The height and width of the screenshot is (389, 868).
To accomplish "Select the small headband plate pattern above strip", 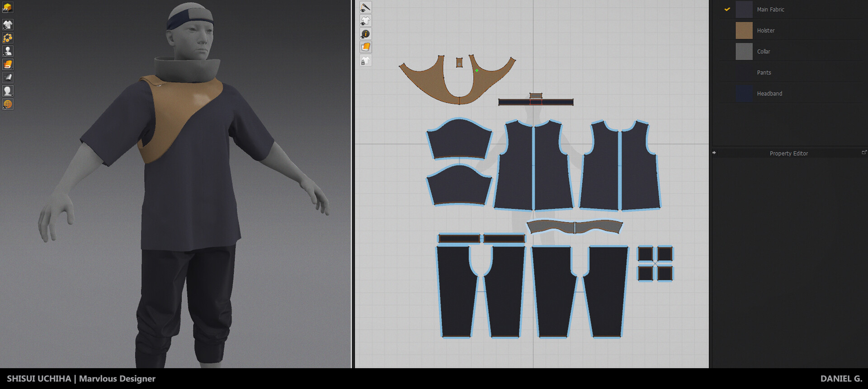I will click(x=536, y=95).
